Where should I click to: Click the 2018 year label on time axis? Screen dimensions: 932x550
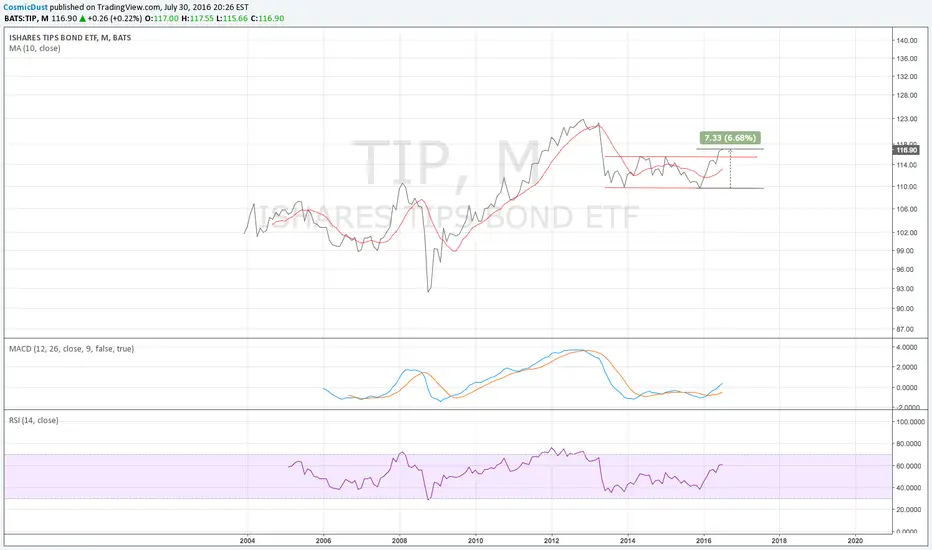(779, 540)
